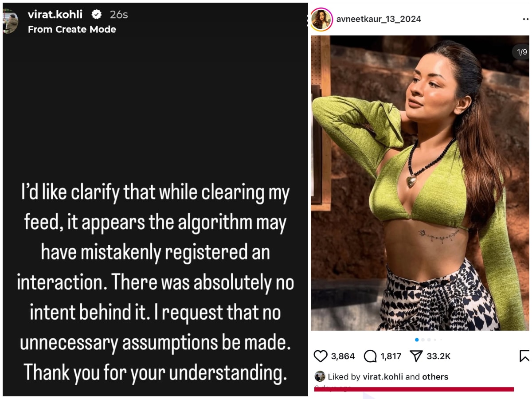Select the first carousel dot indicator

point(417,340)
